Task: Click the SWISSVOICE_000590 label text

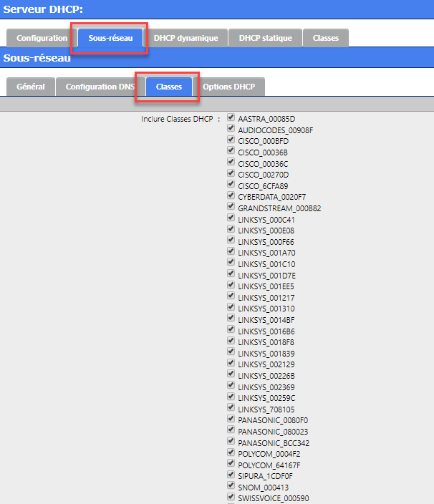Action: [274, 498]
